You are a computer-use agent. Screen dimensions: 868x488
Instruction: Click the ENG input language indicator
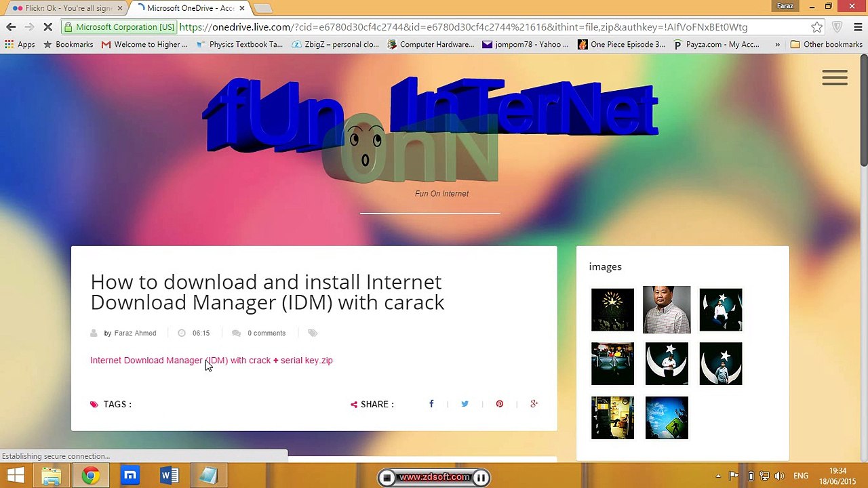click(801, 476)
